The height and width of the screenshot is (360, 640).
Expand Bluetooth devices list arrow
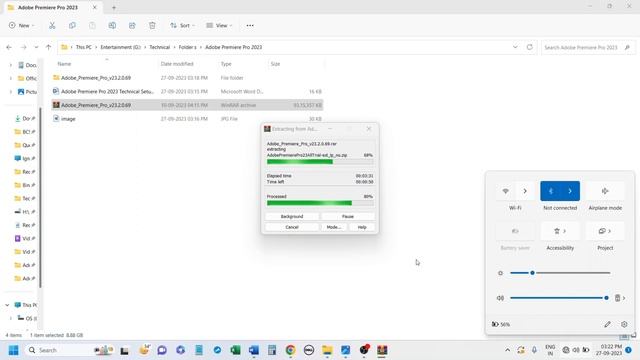click(x=570, y=191)
